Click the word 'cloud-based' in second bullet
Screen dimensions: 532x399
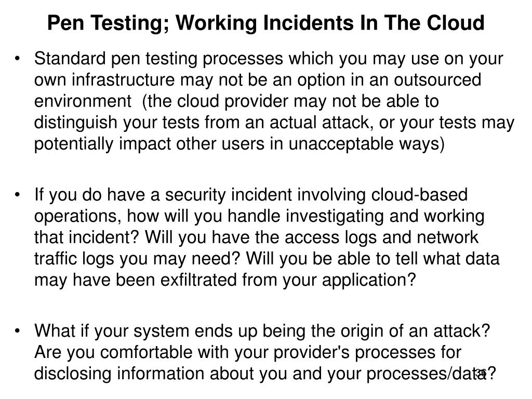pos(419,195)
